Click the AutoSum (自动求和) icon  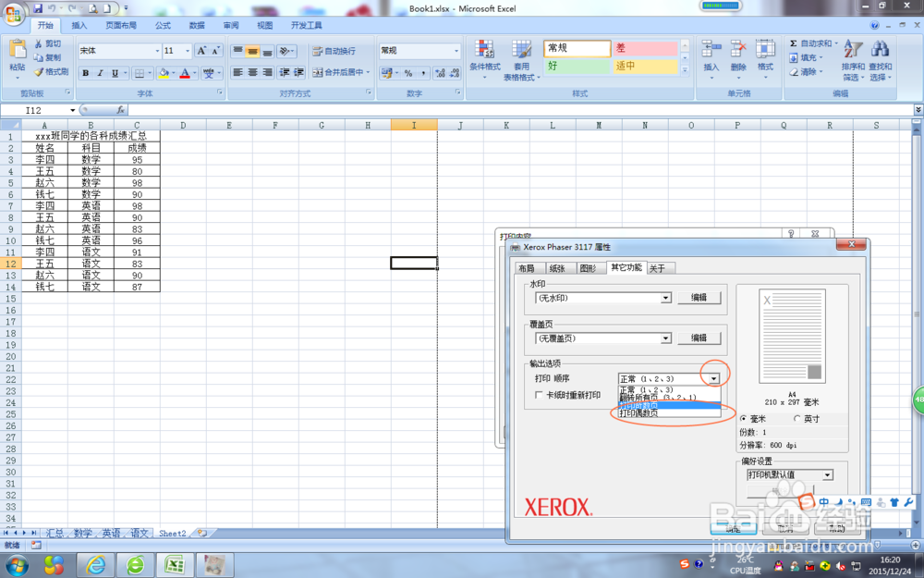click(x=793, y=43)
